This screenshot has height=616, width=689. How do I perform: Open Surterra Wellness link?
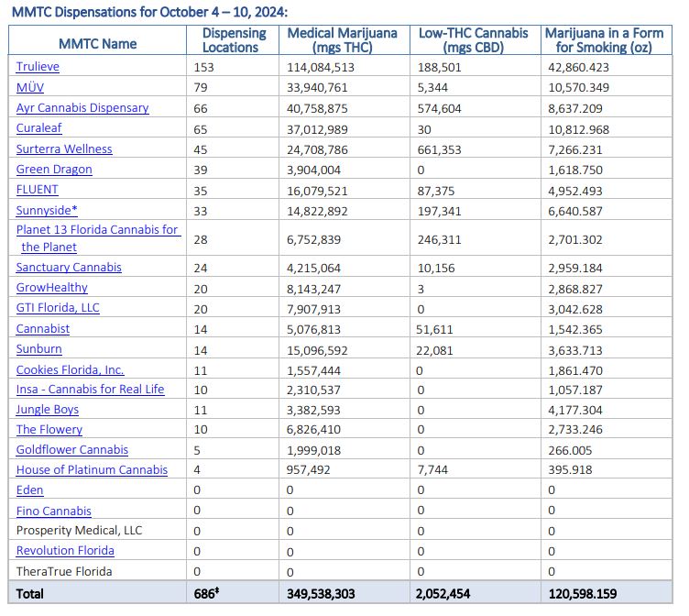click(64, 148)
